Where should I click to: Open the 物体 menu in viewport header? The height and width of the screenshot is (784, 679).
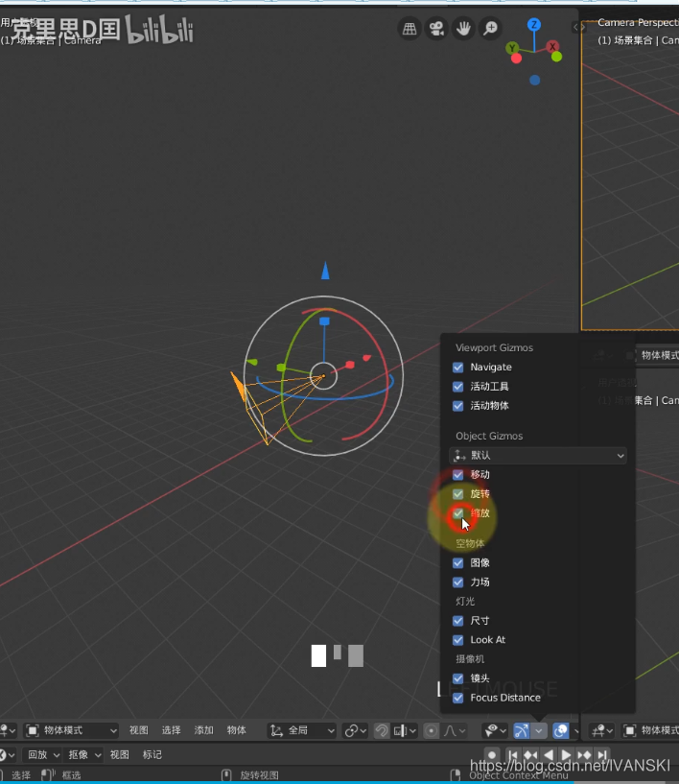(x=236, y=730)
